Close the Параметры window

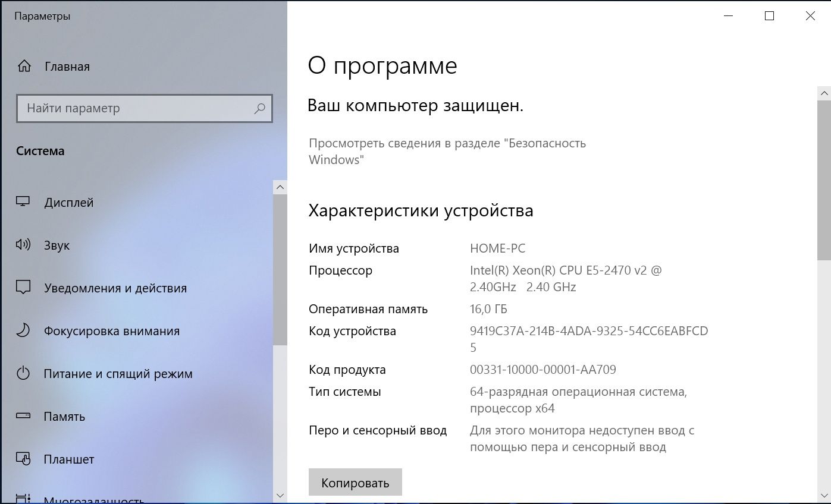click(810, 16)
